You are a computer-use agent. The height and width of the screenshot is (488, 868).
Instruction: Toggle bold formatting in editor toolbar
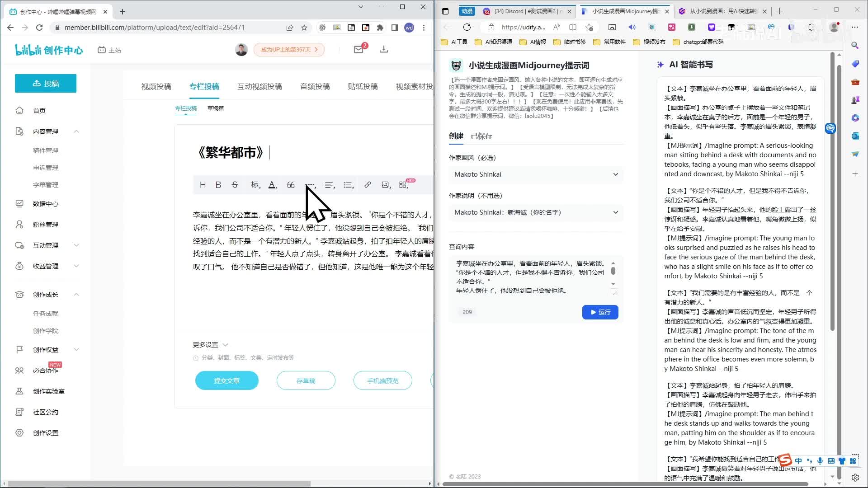(x=218, y=185)
